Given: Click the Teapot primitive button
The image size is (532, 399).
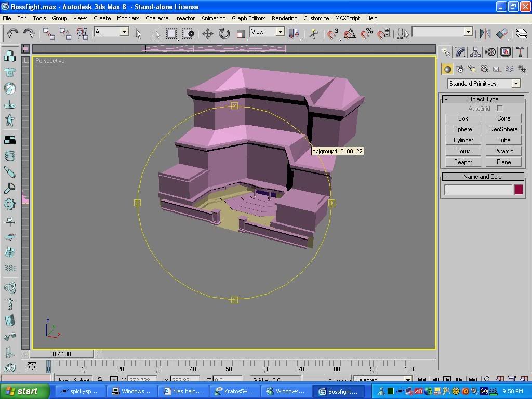Looking at the screenshot, I should click(463, 162).
